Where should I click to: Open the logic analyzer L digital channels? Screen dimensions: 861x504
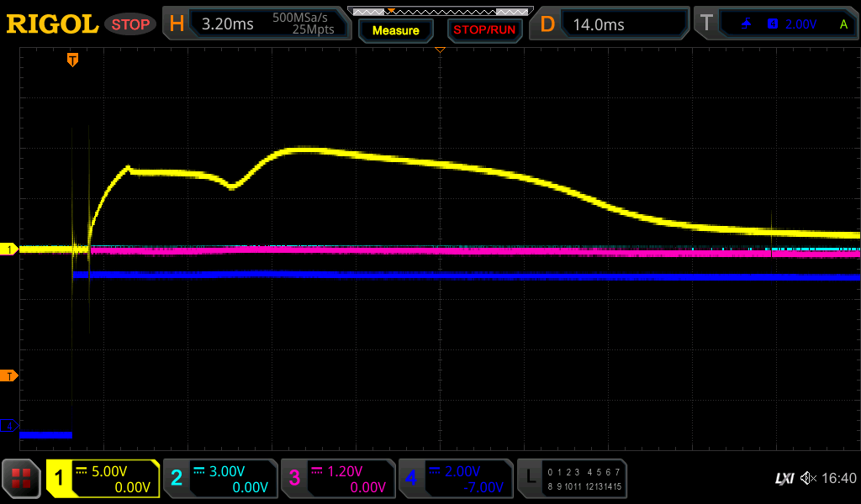572,479
